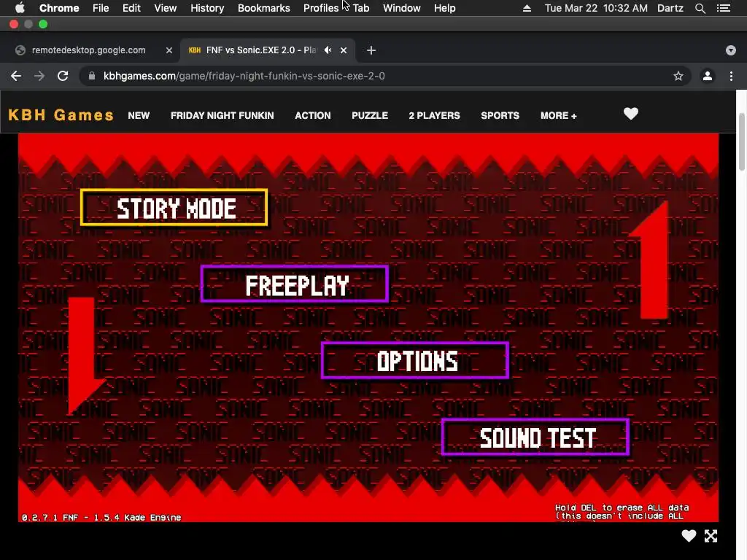Open the File menu
747x560 pixels.
[x=101, y=8]
